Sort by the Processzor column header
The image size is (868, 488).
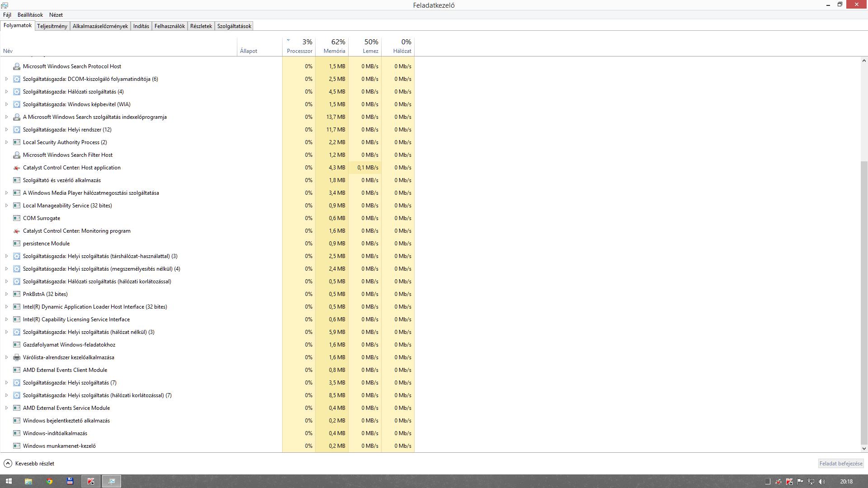[299, 47]
